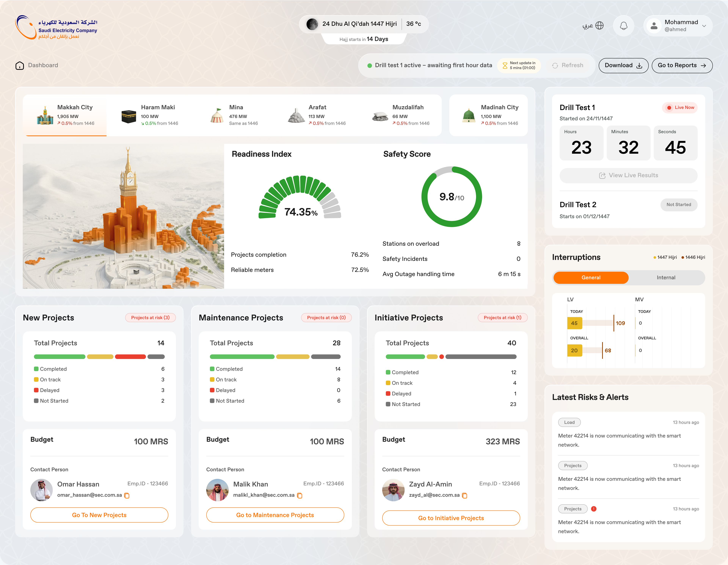This screenshot has height=565, width=728.
Task: Click the Download button
Action: 623,65
